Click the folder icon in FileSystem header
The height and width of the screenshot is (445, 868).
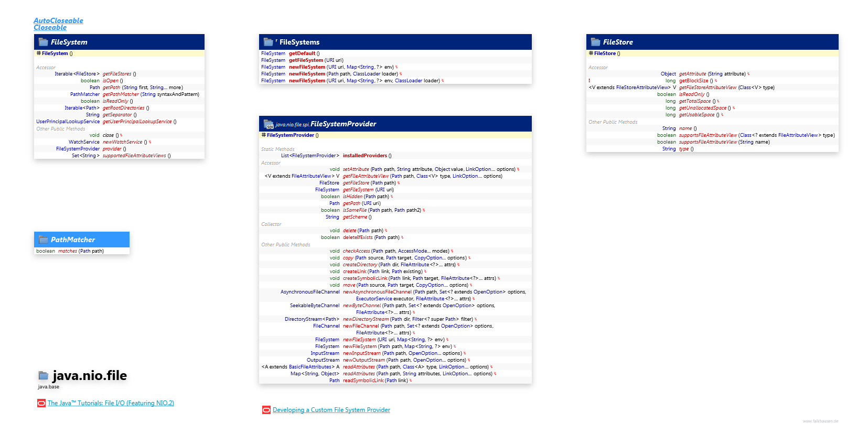coord(44,42)
